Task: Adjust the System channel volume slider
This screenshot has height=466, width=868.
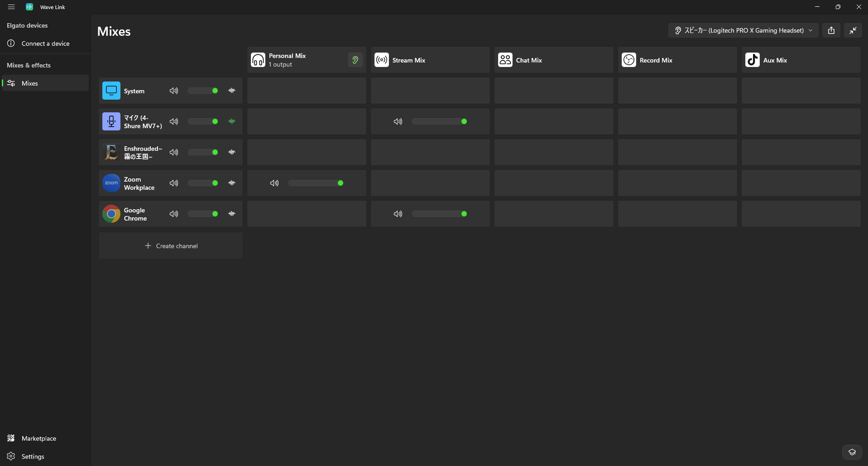Action: [x=203, y=91]
